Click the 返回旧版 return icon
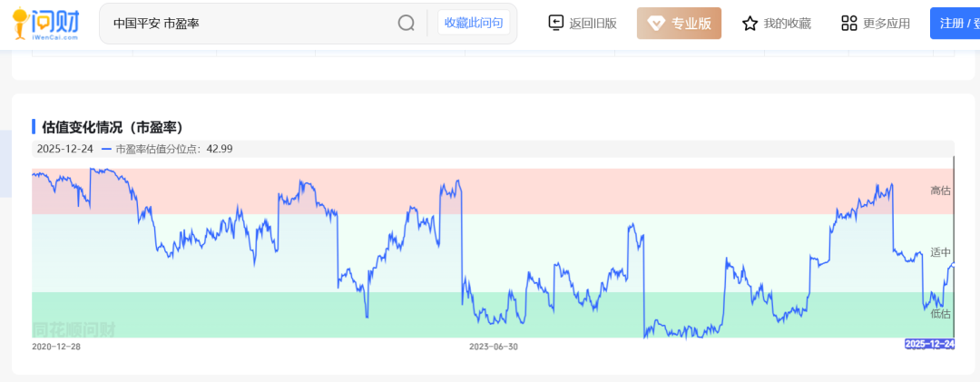Image resolution: width=980 pixels, height=382 pixels. click(556, 23)
